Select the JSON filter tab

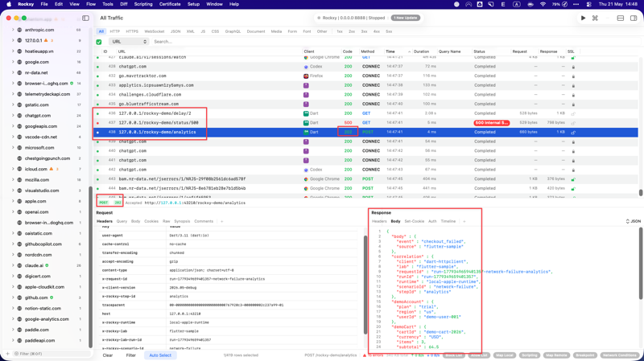(x=175, y=31)
